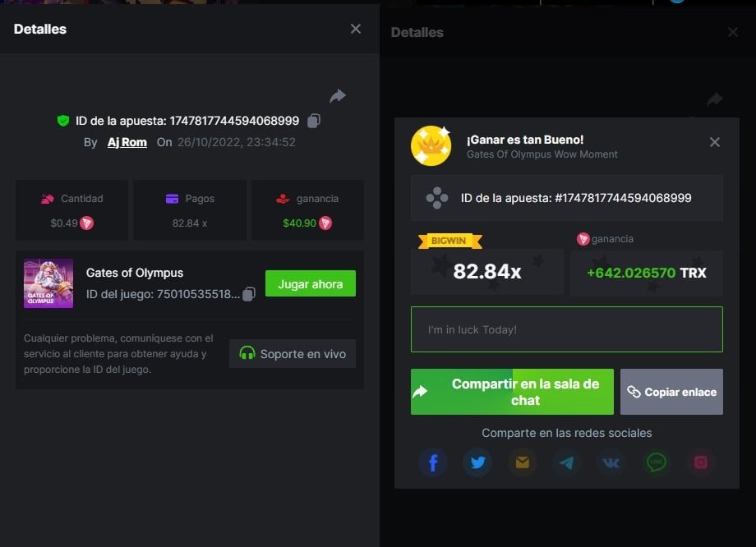This screenshot has width=756, height=547.
Task: Open Soporte en vivo live support
Action: coord(293,354)
